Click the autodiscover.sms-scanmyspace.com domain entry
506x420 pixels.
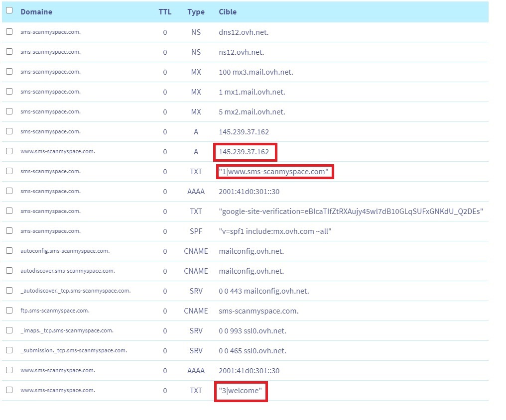point(68,271)
